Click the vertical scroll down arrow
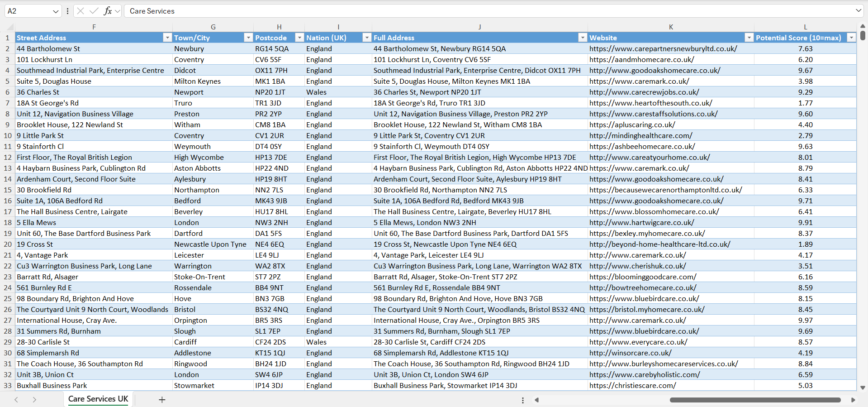The image size is (868, 407). 863,388
